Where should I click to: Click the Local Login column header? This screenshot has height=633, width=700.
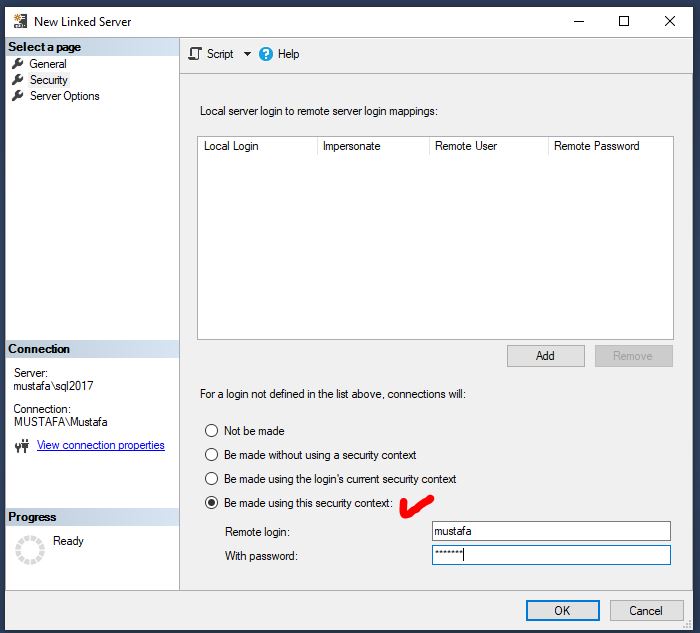[x=258, y=146]
